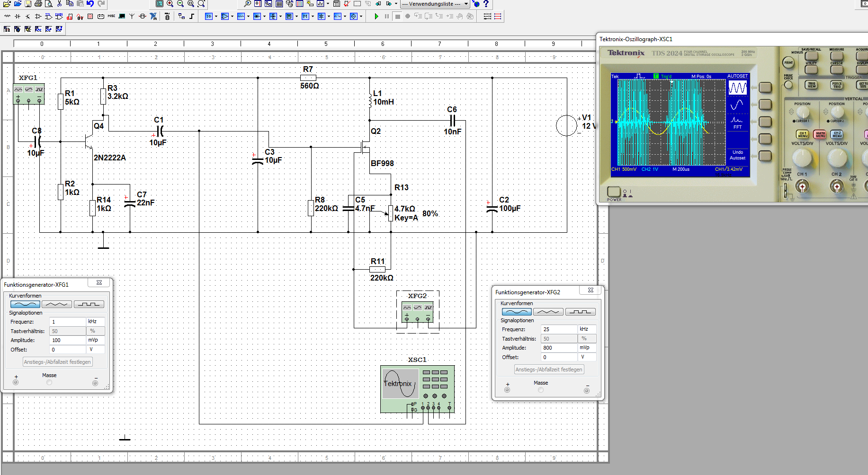Viewport: 868px width, 475px height.
Task: Select square waveform in XFG2
Action: coord(580,312)
